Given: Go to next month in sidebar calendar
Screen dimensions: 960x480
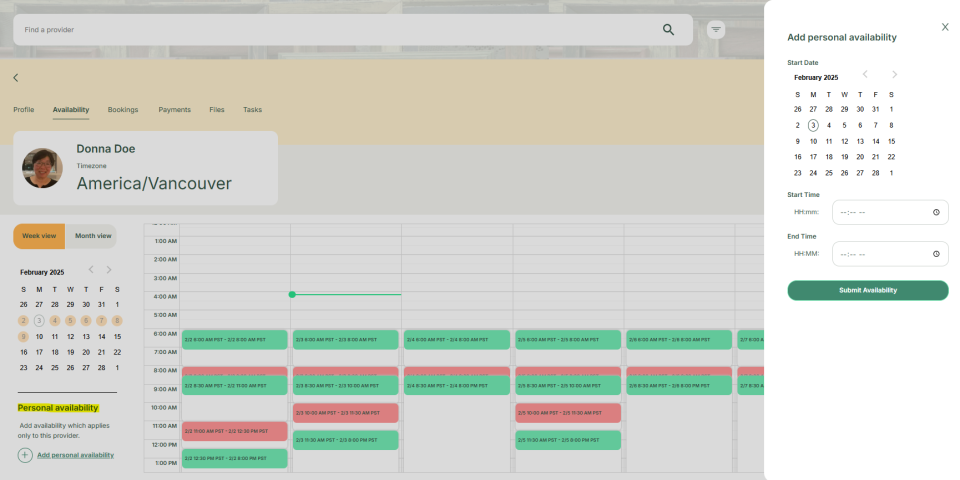Looking at the screenshot, I should pos(109,270).
